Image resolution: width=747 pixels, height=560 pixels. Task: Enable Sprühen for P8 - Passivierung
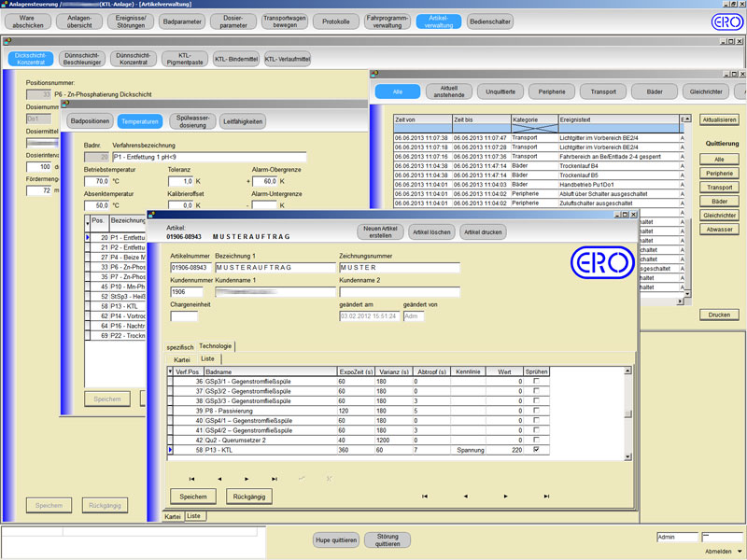click(x=535, y=411)
